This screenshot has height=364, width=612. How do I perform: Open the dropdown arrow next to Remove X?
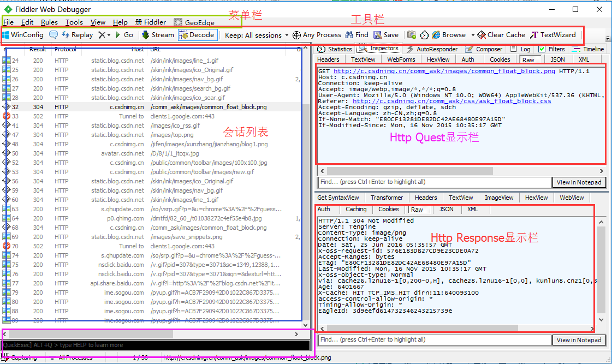(109, 35)
